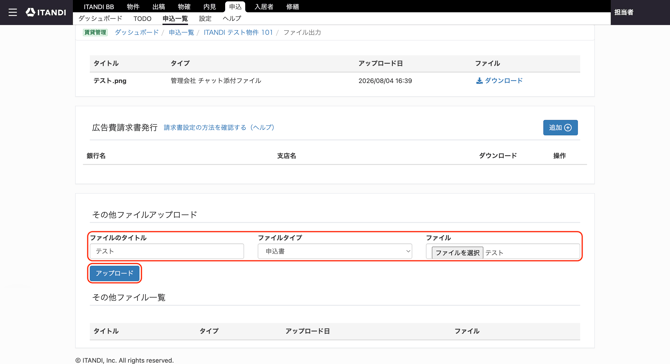670x364 pixels.
Task: Click the 支店名 column header
Action: [286, 156]
